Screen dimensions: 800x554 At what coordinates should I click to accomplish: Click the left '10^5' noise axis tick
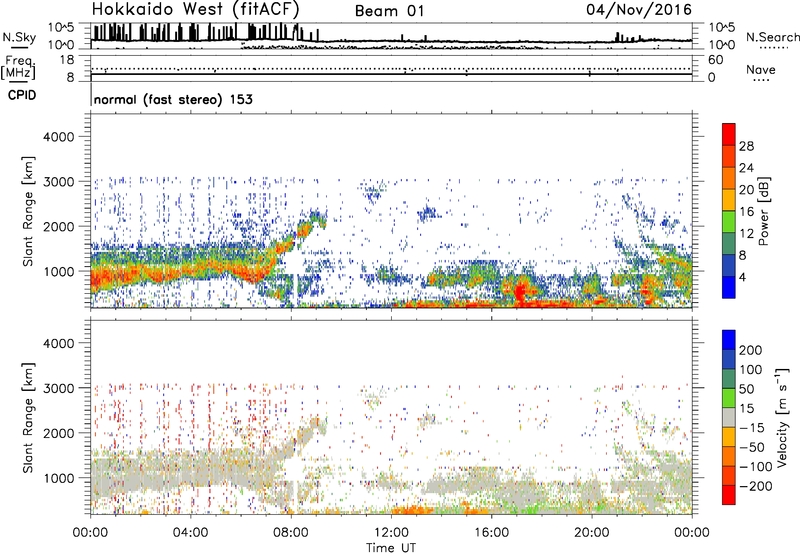[x=61, y=28]
